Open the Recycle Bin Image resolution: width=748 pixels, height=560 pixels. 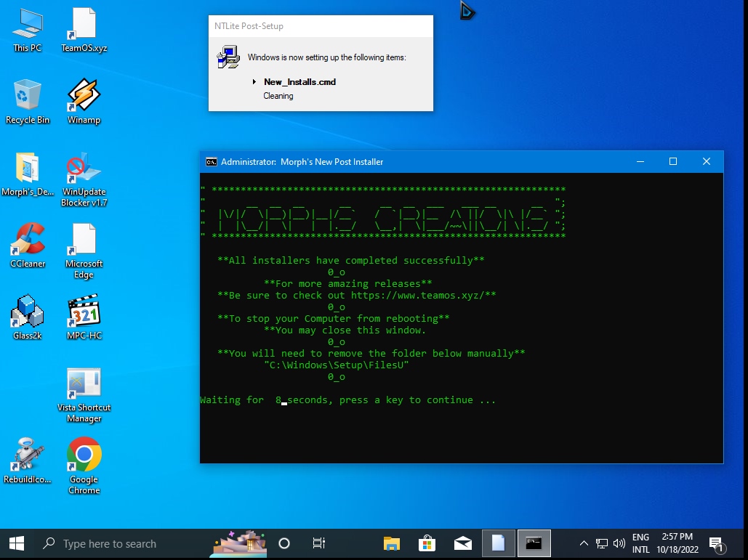tap(28, 97)
